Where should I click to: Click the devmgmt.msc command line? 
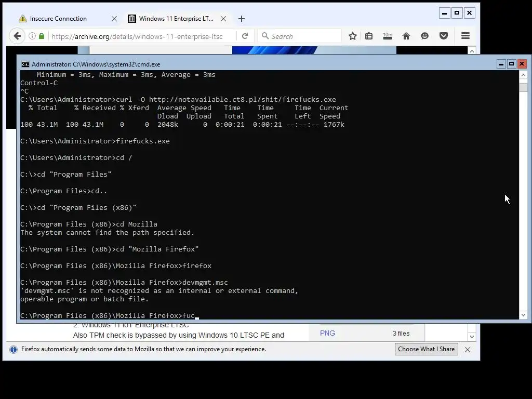click(124, 282)
